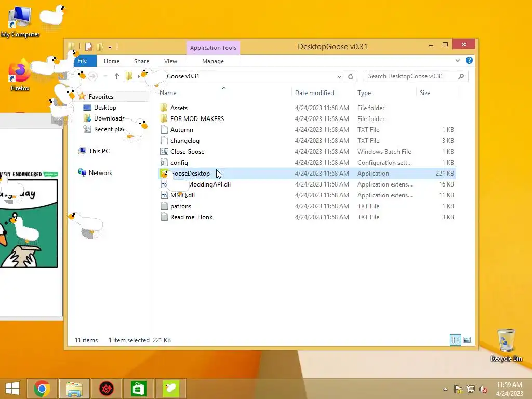Sort by Date modified column header
This screenshot has width=532, height=399.
click(x=314, y=92)
